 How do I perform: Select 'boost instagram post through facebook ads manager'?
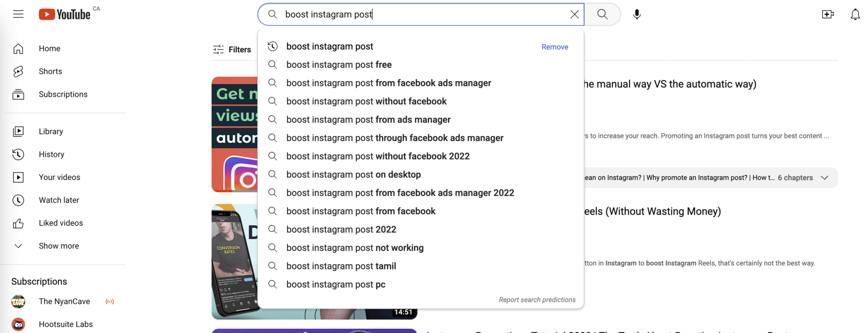coord(420,138)
